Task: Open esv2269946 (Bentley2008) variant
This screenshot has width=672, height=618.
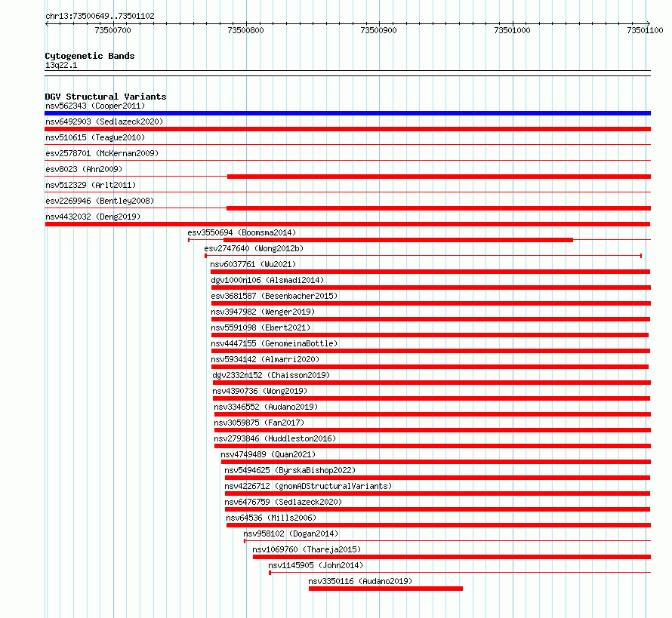Action: (x=100, y=201)
